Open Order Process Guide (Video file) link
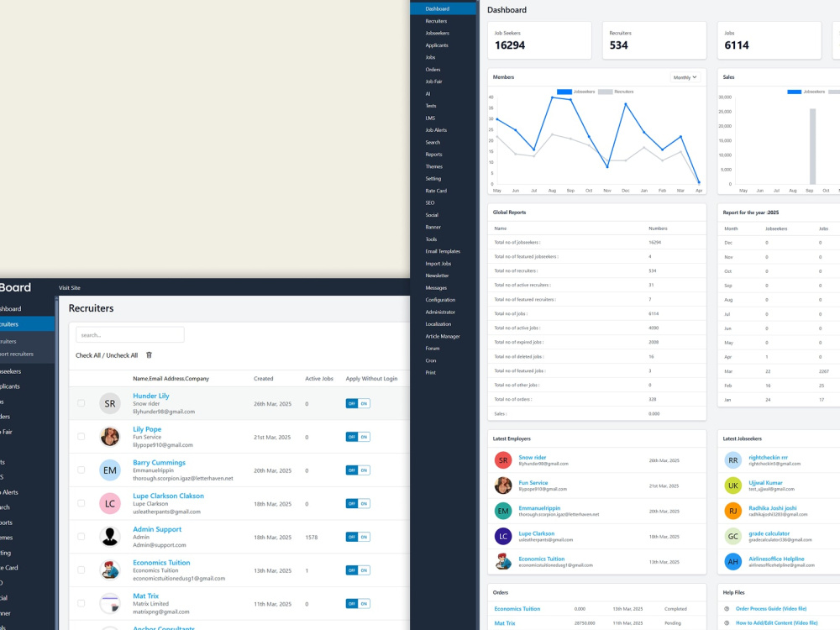 tap(771, 608)
